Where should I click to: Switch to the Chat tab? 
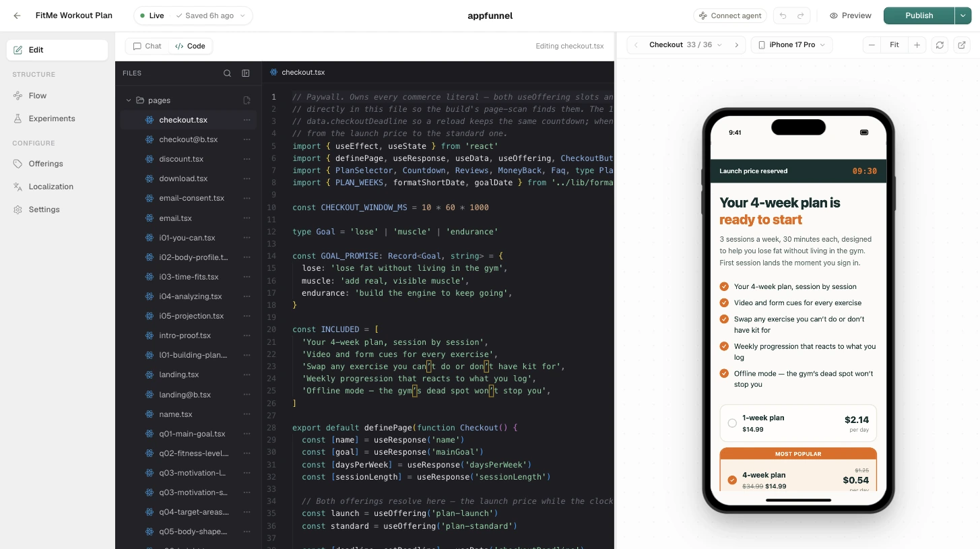click(148, 46)
